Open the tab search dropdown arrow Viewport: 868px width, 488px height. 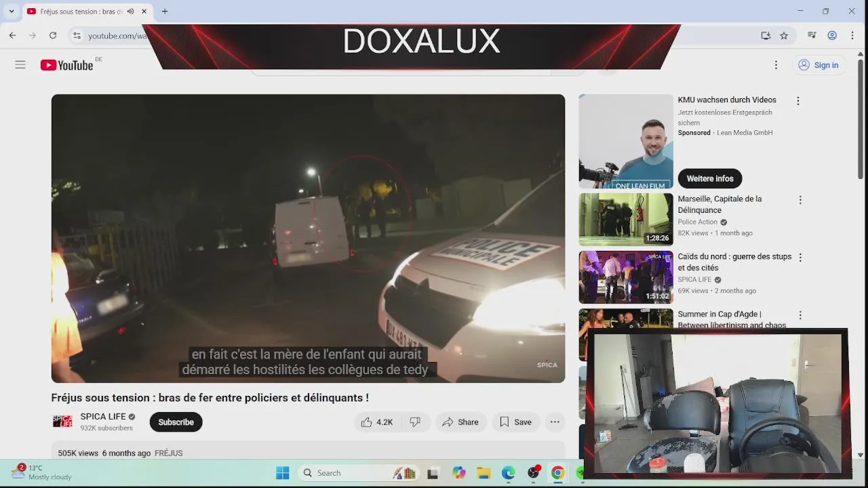pyautogui.click(x=12, y=12)
